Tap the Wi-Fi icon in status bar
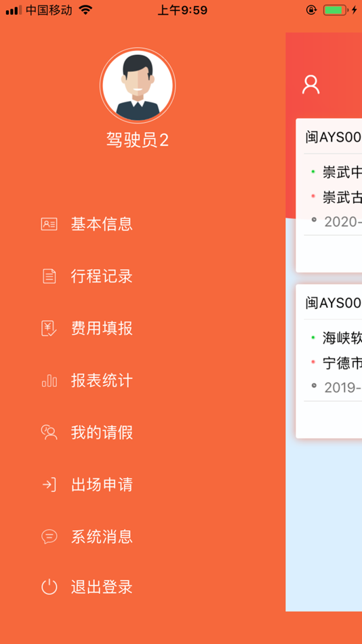The image size is (362, 644). point(85,10)
